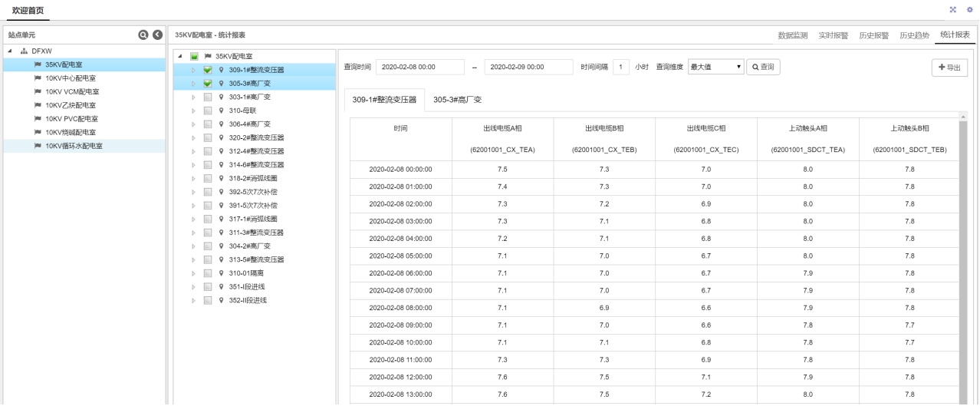
Task: Switch to the 历史趋势 tab
Action: point(914,35)
